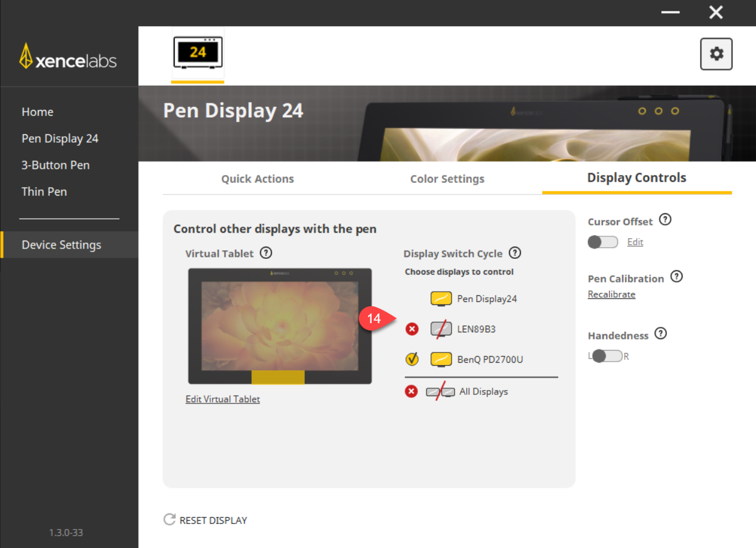The height and width of the screenshot is (548, 756).
Task: Open 3-Button Pen in the sidebar
Action: (x=55, y=165)
